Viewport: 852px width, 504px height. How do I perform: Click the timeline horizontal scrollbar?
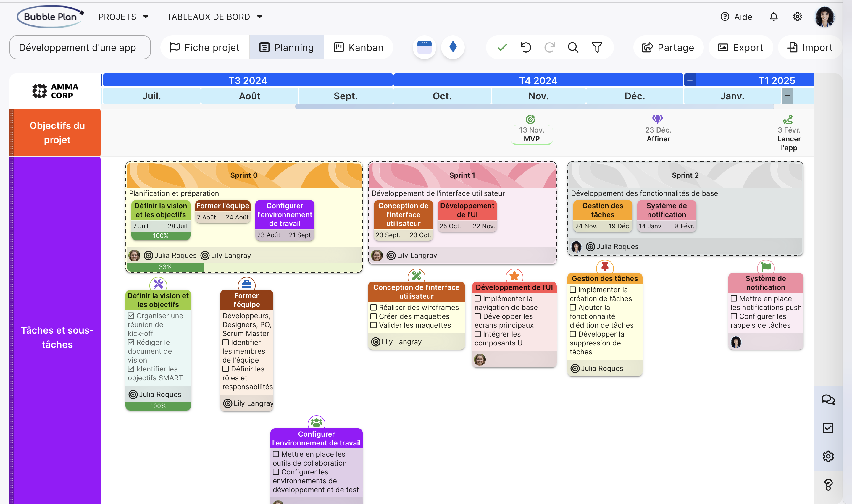pyautogui.click(x=535, y=106)
